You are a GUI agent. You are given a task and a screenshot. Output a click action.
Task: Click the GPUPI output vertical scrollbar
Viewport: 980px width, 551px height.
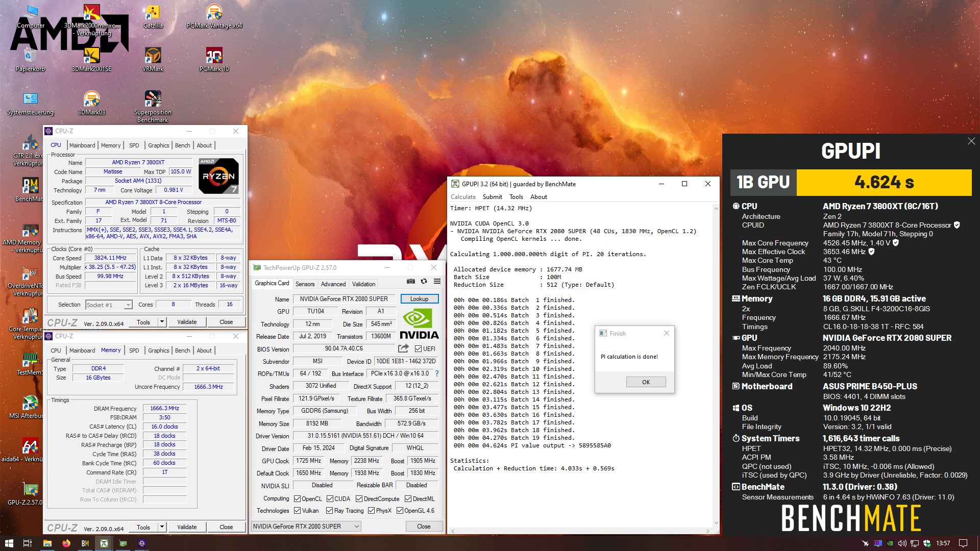(x=716, y=365)
